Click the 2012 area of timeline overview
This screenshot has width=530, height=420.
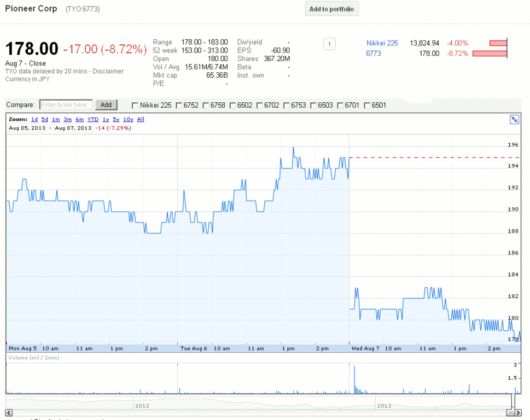pos(142,405)
